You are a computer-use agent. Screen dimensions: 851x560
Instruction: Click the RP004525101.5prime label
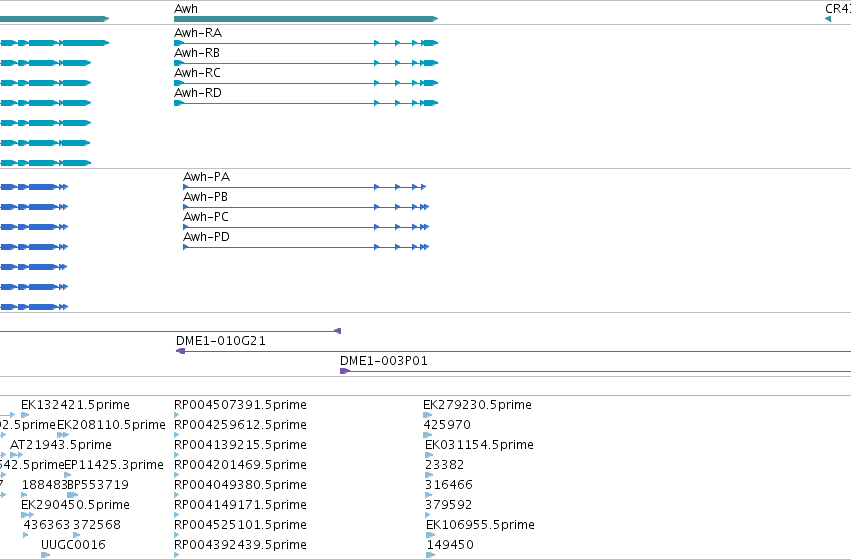(240, 525)
